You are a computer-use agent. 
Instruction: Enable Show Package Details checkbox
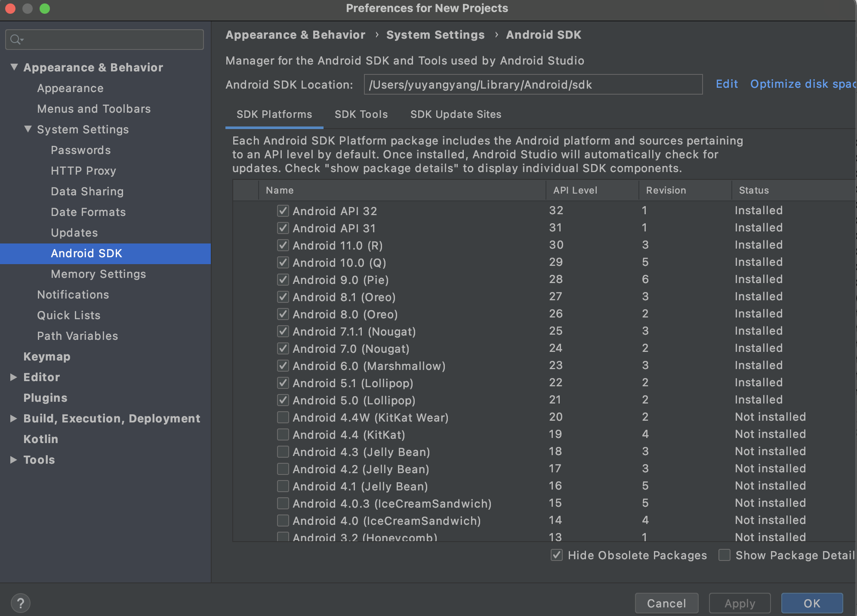724,555
